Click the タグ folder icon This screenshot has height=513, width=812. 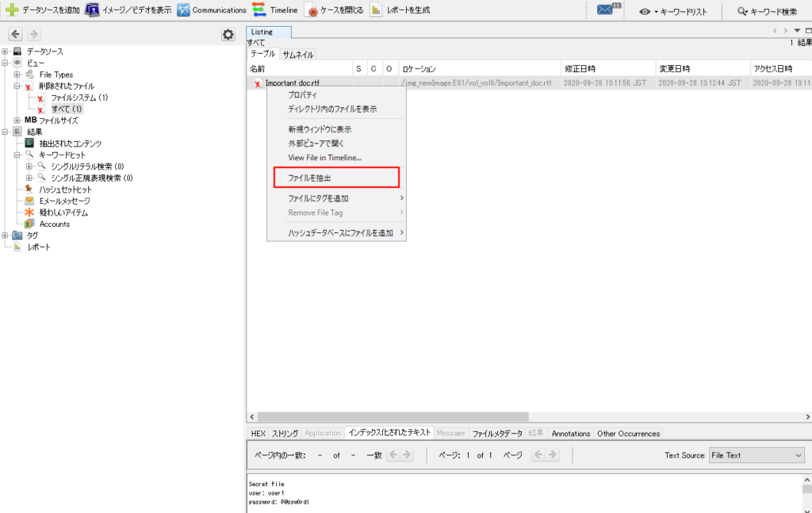click(17, 235)
